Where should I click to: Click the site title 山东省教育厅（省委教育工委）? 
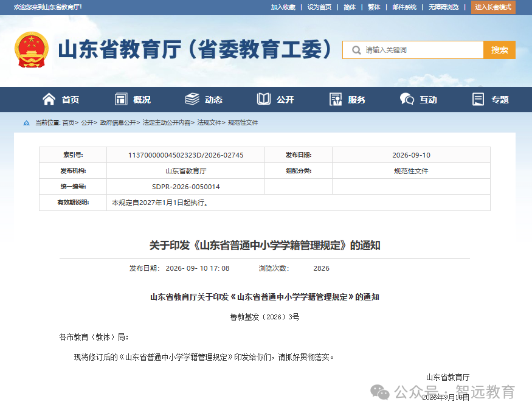click(x=195, y=49)
